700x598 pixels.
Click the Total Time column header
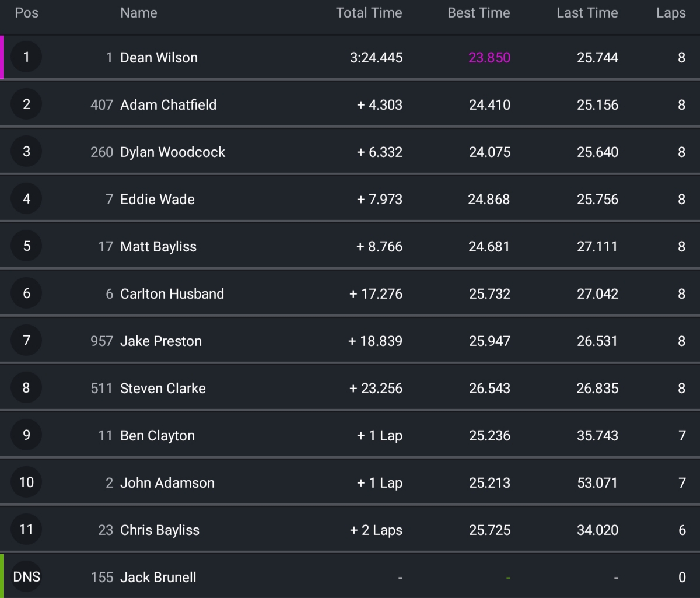click(369, 13)
